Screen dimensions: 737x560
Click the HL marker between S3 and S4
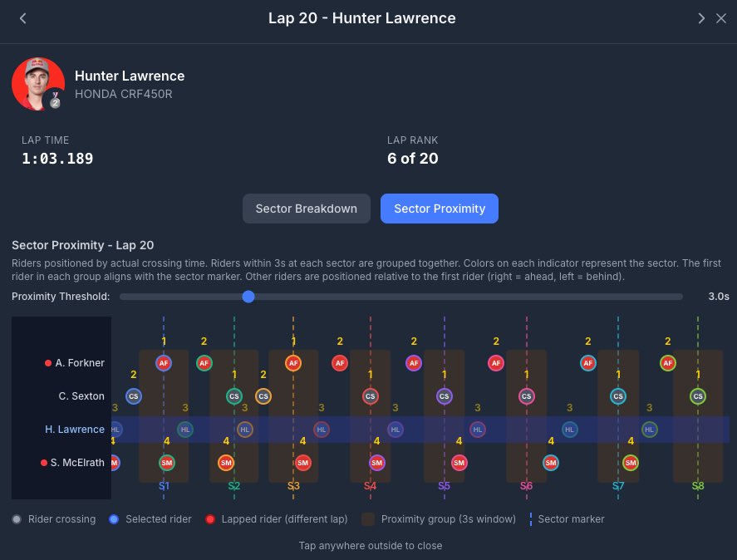click(x=322, y=430)
